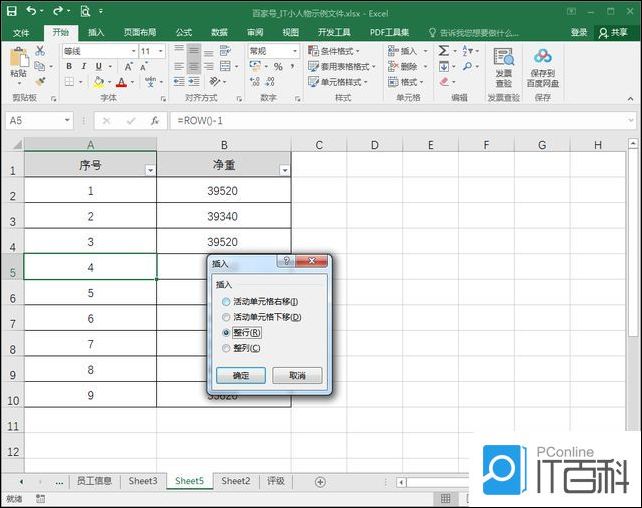The width and height of the screenshot is (642, 508).
Task: Expand the font size dropdown
Action: pyautogui.click(x=160, y=51)
